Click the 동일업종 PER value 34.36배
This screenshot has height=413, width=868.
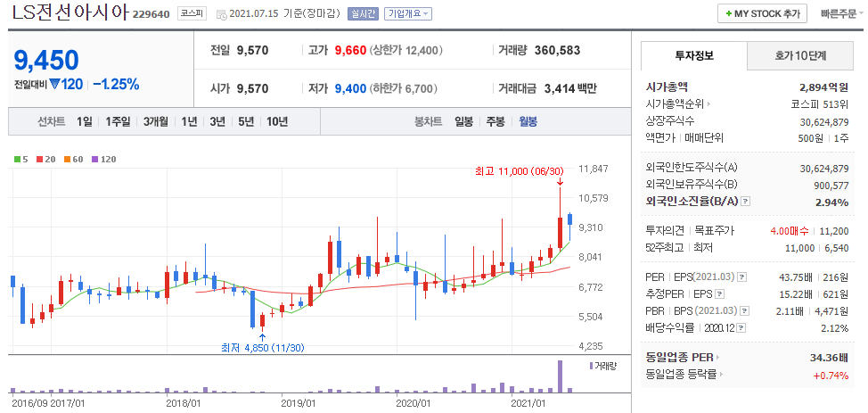click(830, 358)
